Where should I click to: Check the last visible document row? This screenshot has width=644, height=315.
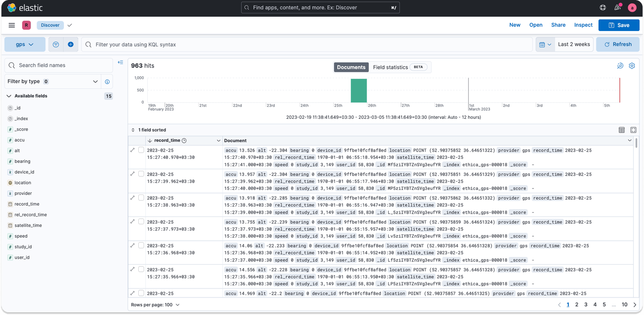coord(141,293)
